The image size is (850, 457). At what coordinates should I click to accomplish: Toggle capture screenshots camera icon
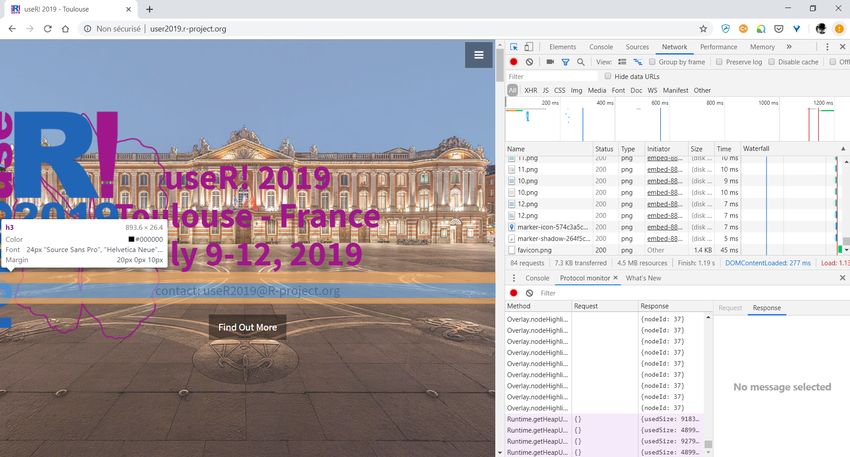pos(550,62)
